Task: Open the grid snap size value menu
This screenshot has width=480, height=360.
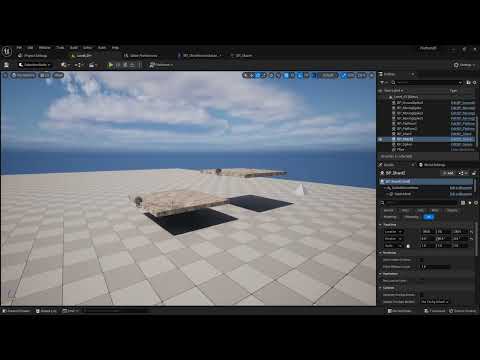Action: 292,76
